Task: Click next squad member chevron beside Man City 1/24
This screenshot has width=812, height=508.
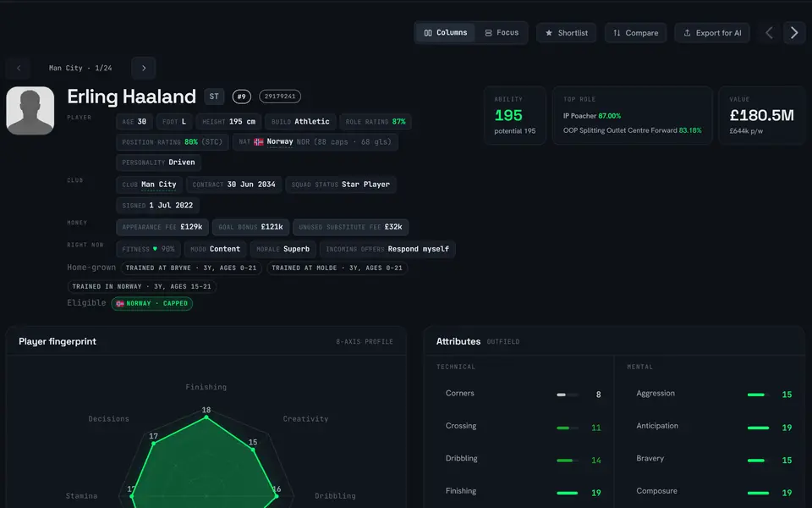Action: point(144,68)
